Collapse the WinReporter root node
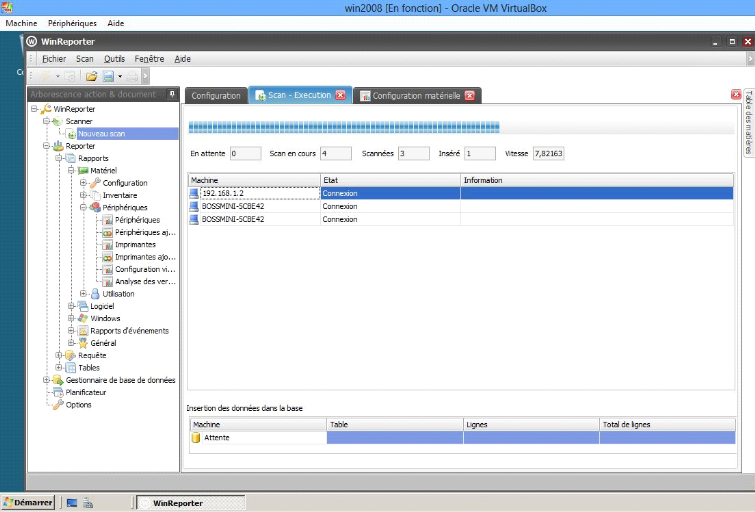Screen dimensions: 755x512 (x=34, y=109)
